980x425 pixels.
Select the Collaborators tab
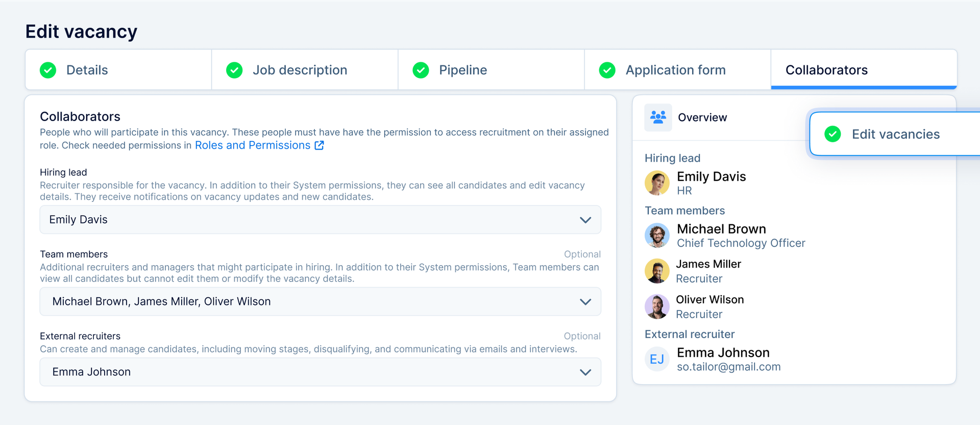coord(864,70)
